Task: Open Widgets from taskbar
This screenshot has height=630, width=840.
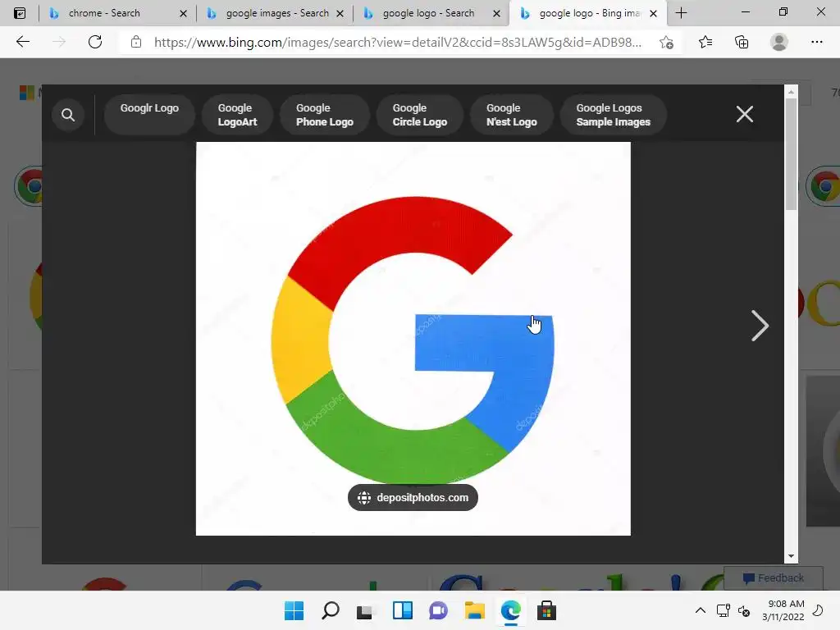Action: point(402,610)
